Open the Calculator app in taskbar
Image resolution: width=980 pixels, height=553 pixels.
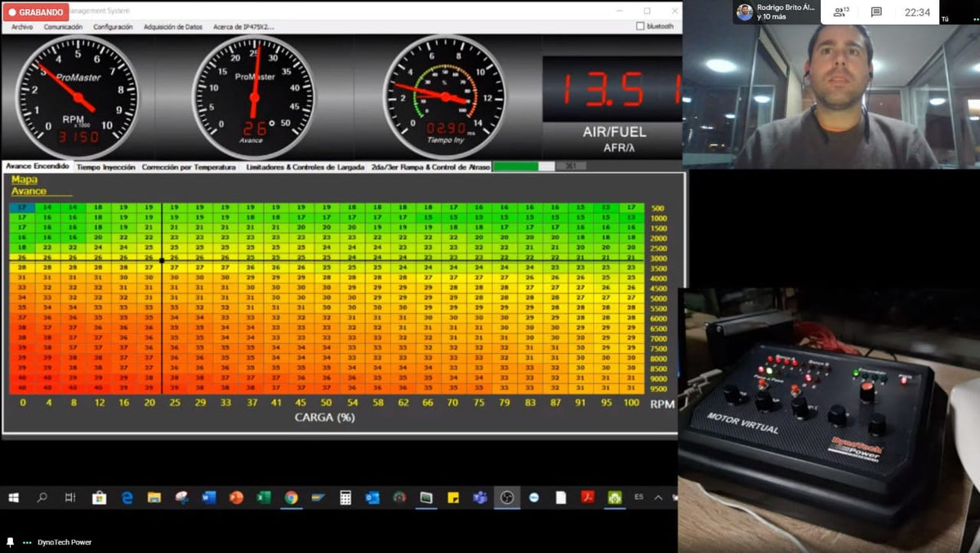(345, 497)
